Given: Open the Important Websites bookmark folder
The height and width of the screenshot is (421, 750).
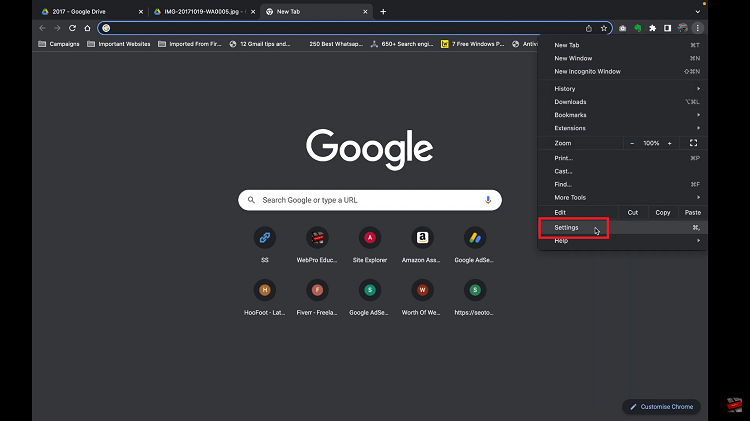Looking at the screenshot, I should [119, 44].
